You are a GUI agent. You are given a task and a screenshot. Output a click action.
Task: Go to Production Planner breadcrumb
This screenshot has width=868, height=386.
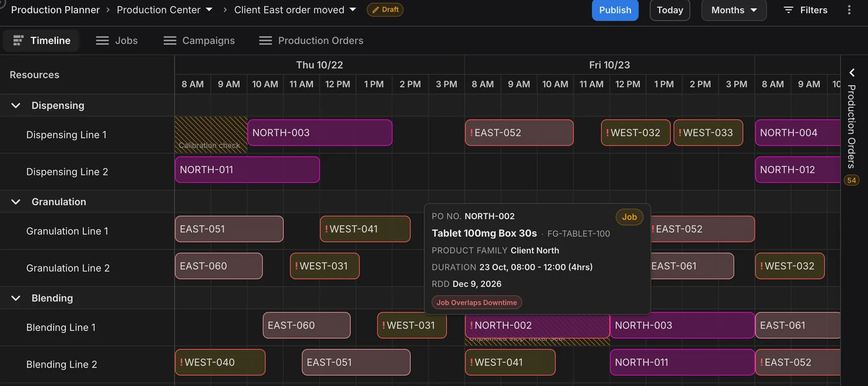click(55, 10)
